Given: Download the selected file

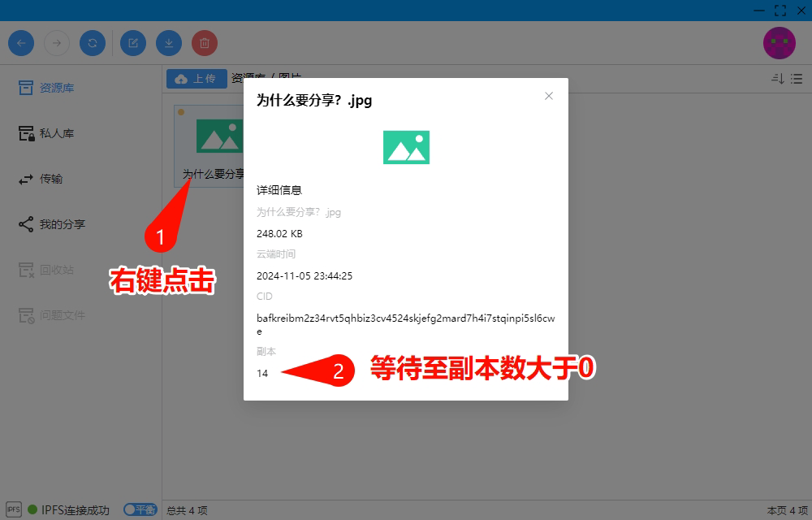Looking at the screenshot, I should (169, 43).
